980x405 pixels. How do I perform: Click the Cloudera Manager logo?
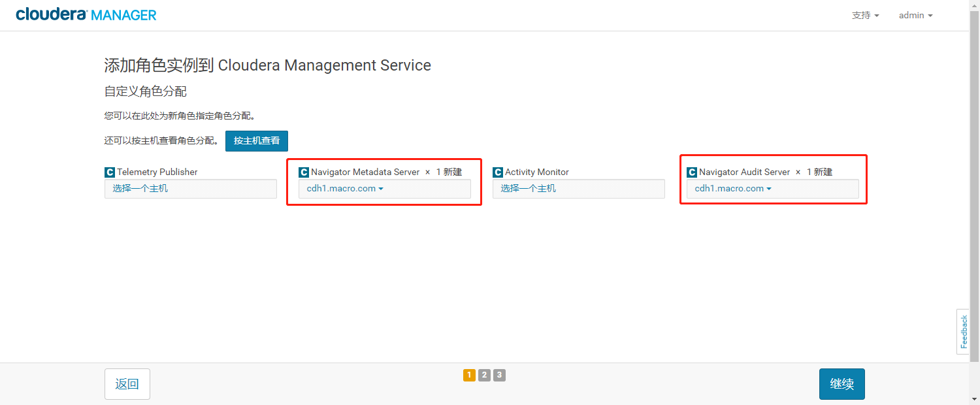pyautogui.click(x=86, y=14)
